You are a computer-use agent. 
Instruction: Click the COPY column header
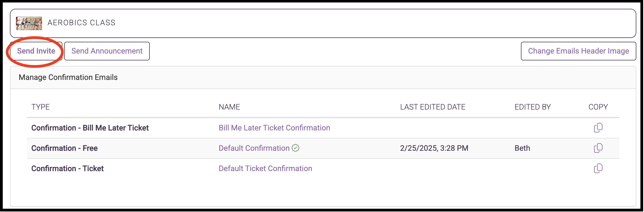point(598,107)
